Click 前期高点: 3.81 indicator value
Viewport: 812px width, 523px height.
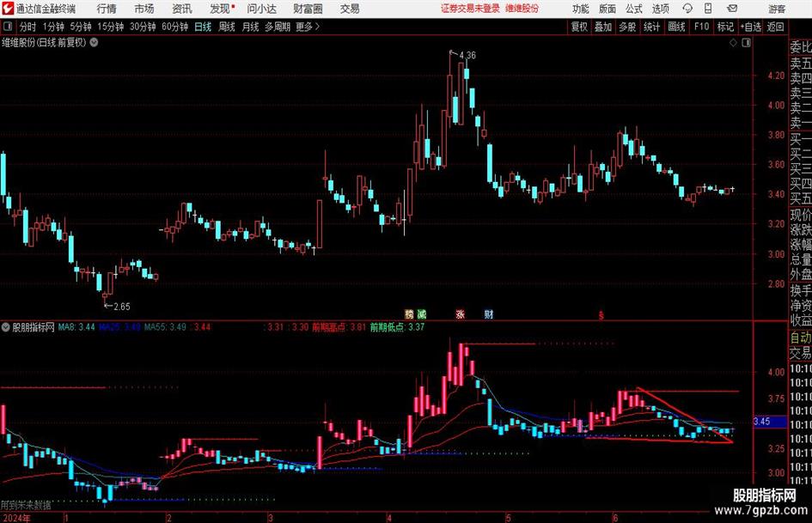(x=339, y=326)
